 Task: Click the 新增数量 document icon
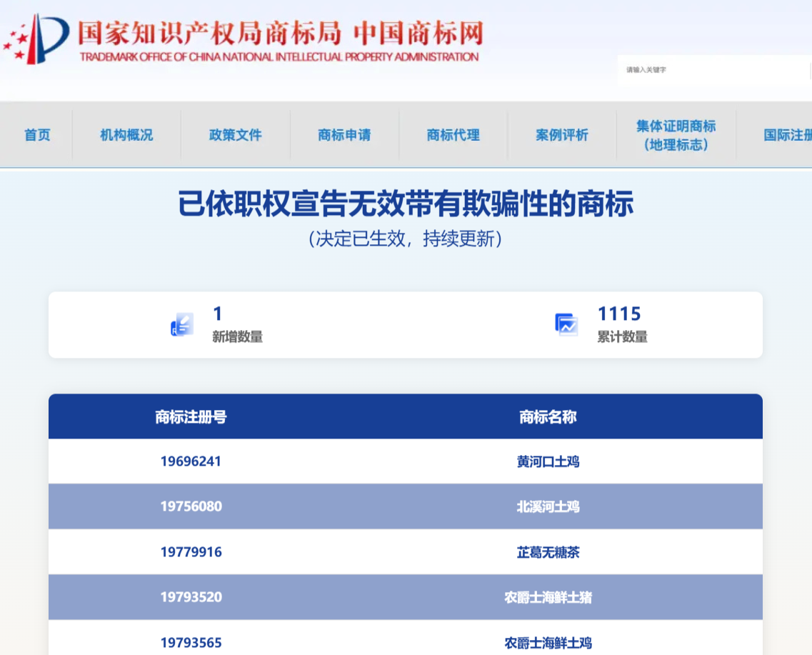click(182, 325)
